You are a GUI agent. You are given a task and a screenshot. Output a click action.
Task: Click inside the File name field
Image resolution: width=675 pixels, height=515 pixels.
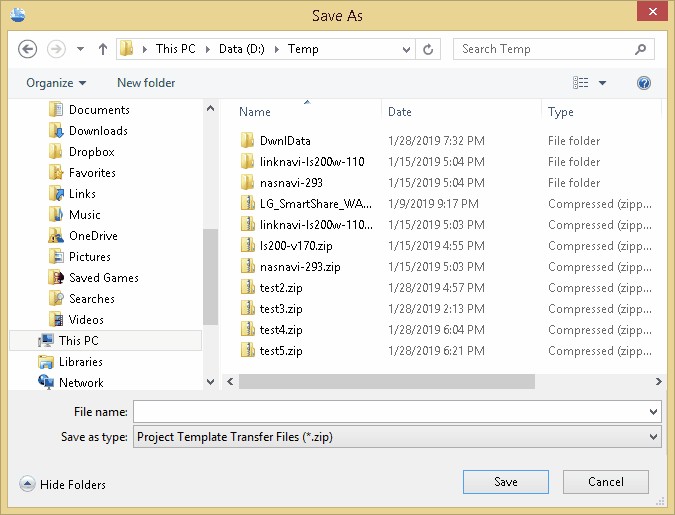pyautogui.click(x=390, y=412)
